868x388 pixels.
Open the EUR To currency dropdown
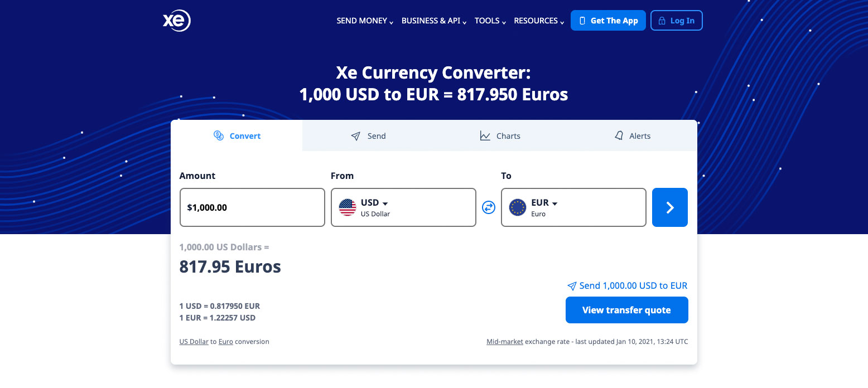pyautogui.click(x=573, y=207)
